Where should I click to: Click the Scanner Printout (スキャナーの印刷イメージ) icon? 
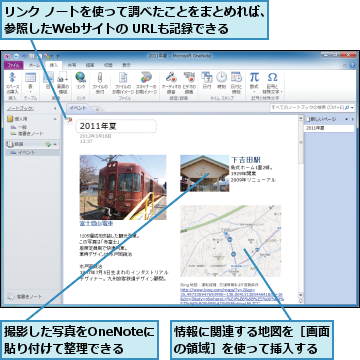click(146, 77)
